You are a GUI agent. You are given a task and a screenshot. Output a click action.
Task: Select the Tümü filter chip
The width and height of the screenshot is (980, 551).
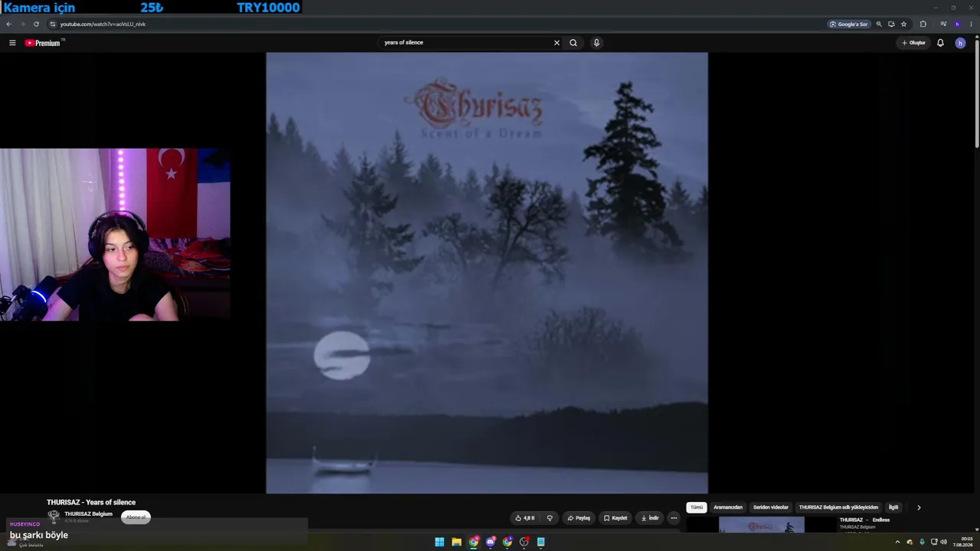point(697,507)
